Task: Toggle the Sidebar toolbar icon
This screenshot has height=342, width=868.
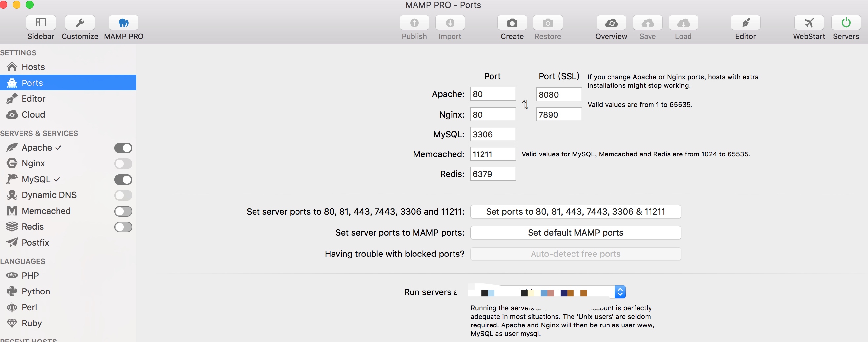Action: click(x=41, y=22)
